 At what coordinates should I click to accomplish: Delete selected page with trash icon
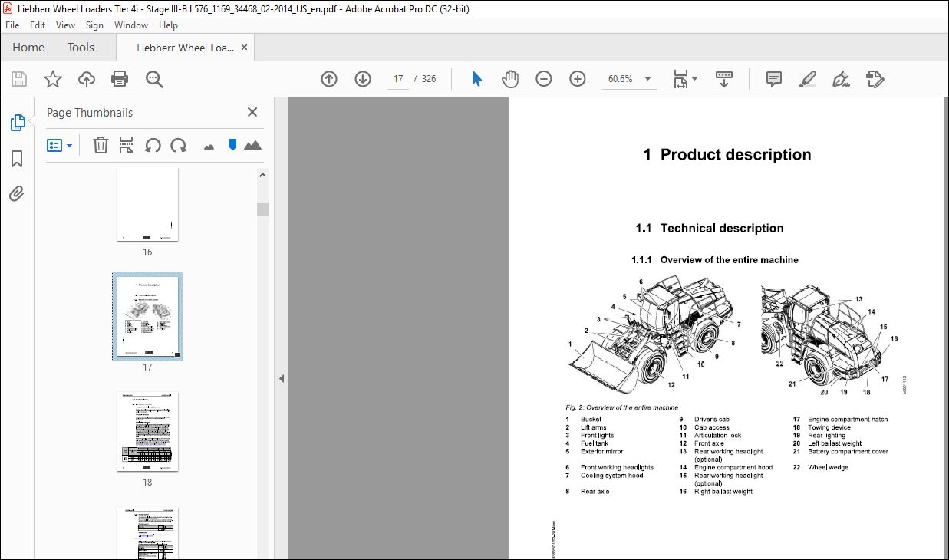point(101,145)
